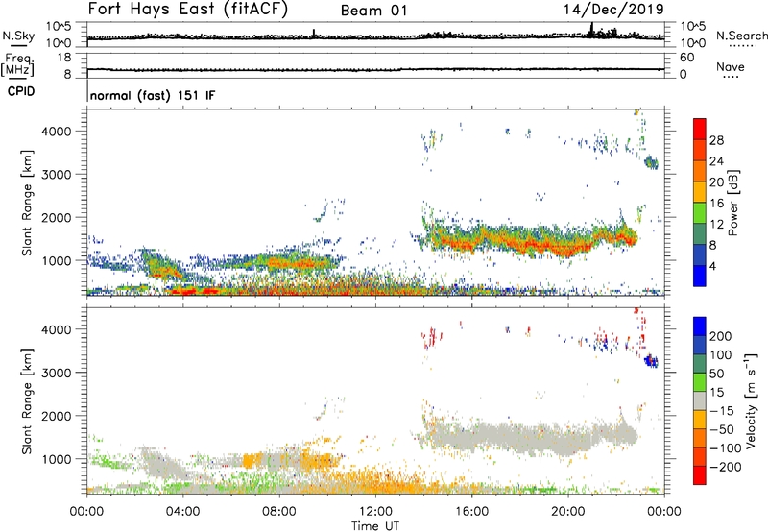Click the noise spike near 21:00 in top panel

coord(591,30)
